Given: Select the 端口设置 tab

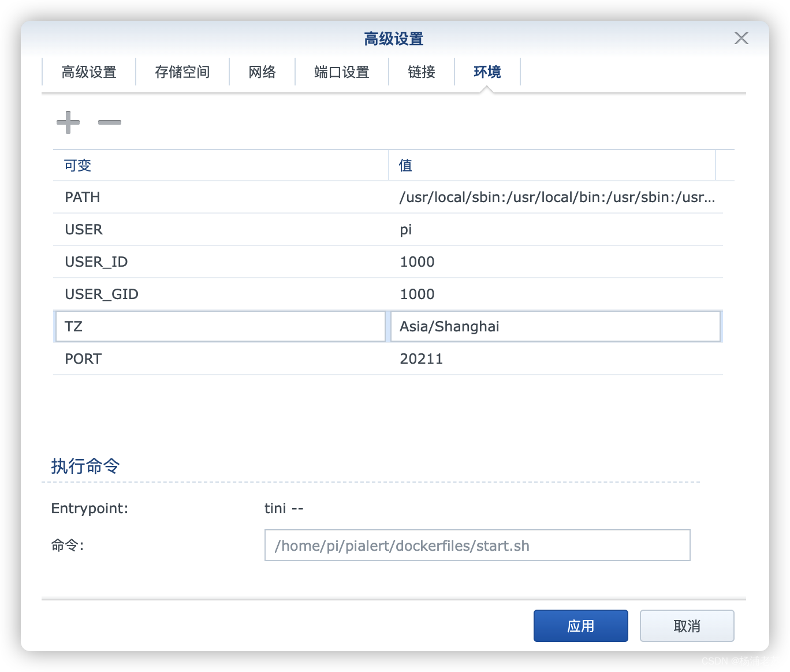Looking at the screenshot, I should [342, 72].
